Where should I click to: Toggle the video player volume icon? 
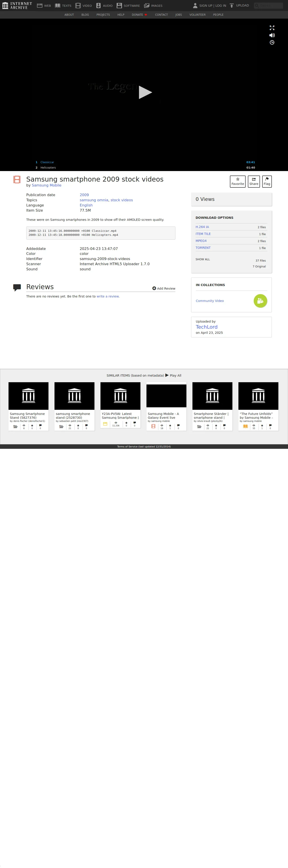pyautogui.click(x=272, y=35)
